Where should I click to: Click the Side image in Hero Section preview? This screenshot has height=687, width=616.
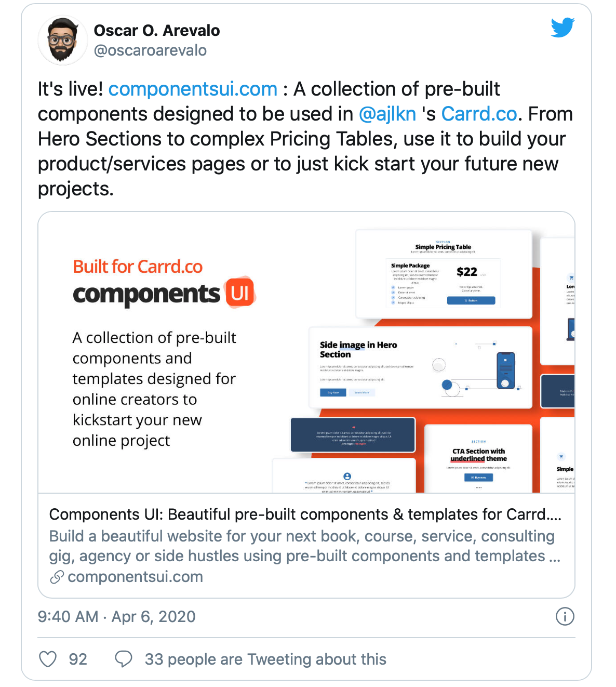point(421,367)
